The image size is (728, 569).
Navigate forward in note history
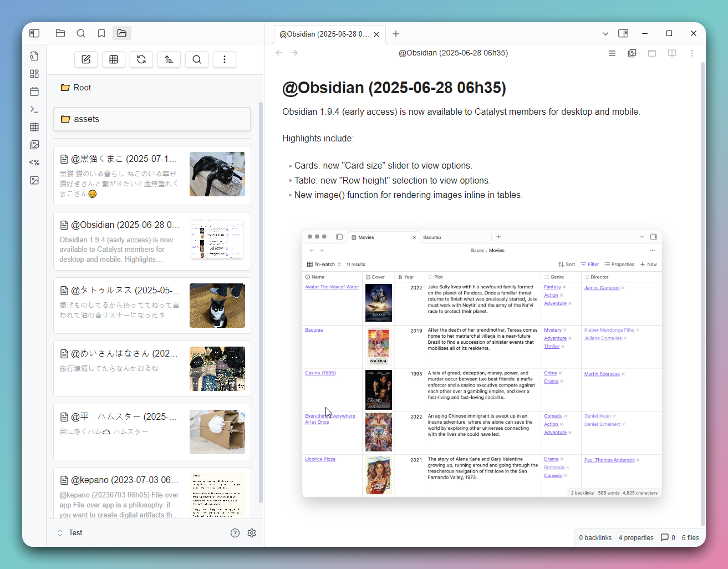pos(294,53)
